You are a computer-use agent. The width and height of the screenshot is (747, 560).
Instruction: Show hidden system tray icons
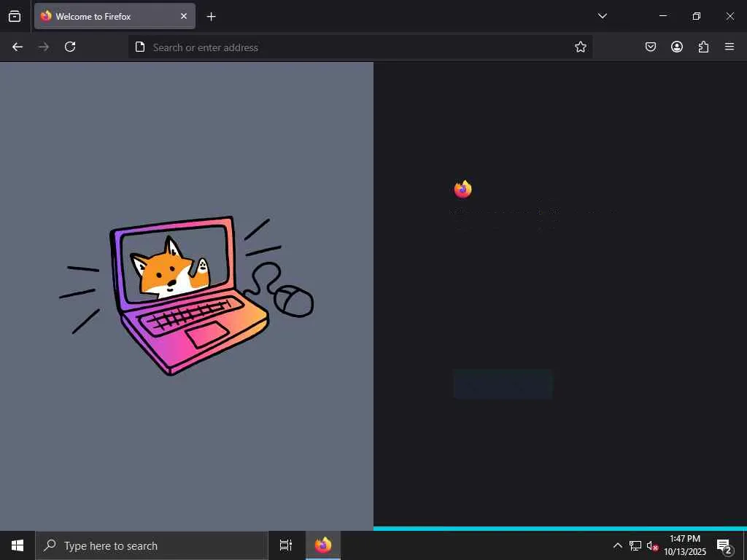pos(617,545)
